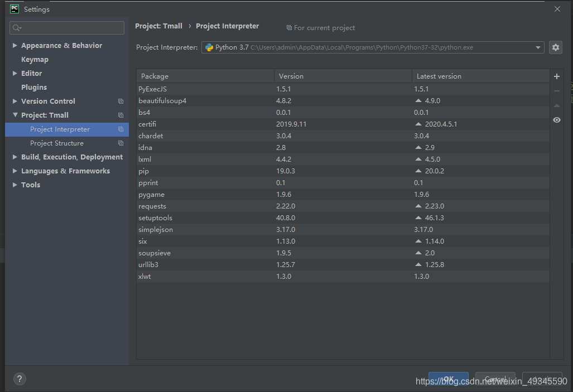Open the Project Interpreter dropdown arrow
This screenshot has height=392, width=573.
(x=538, y=47)
